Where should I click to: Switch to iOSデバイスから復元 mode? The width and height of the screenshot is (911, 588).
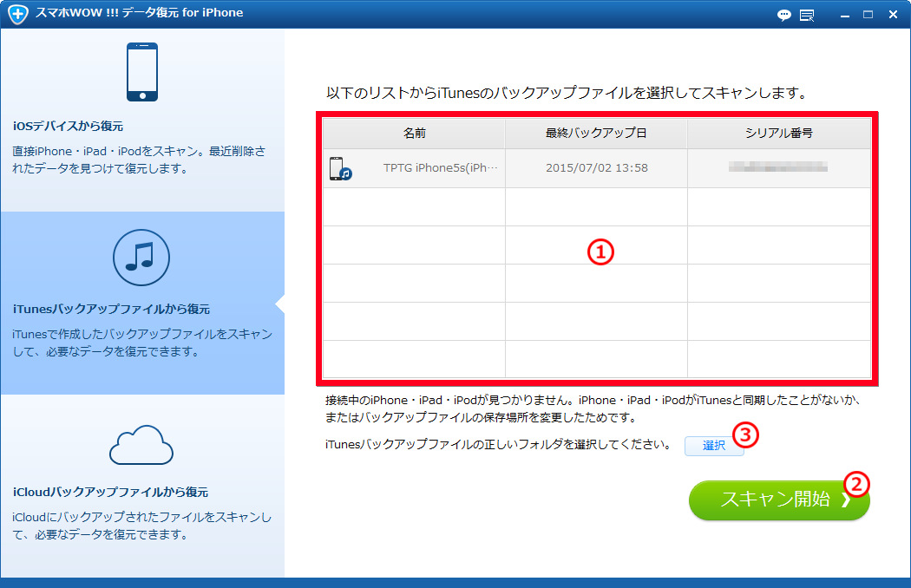click(141, 126)
